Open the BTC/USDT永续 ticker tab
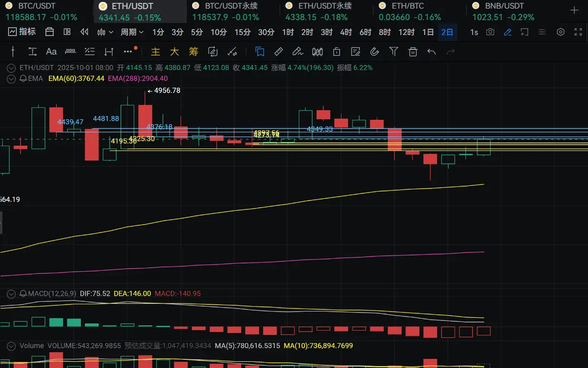 coord(233,11)
